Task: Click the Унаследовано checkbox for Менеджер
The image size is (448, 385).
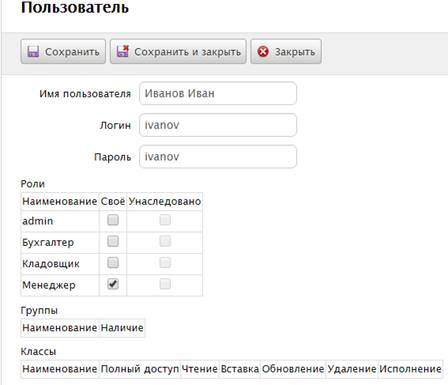Action: coord(165,284)
